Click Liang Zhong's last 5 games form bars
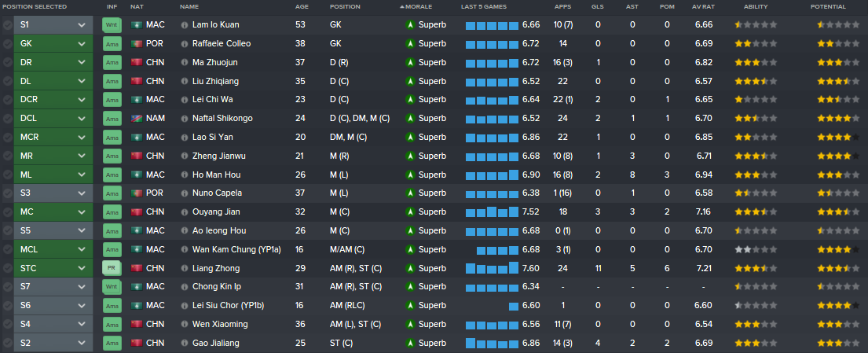The height and width of the screenshot is (353, 868). click(x=492, y=268)
